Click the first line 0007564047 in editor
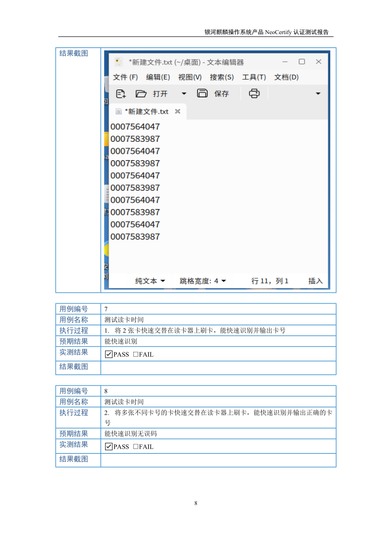 coord(135,127)
